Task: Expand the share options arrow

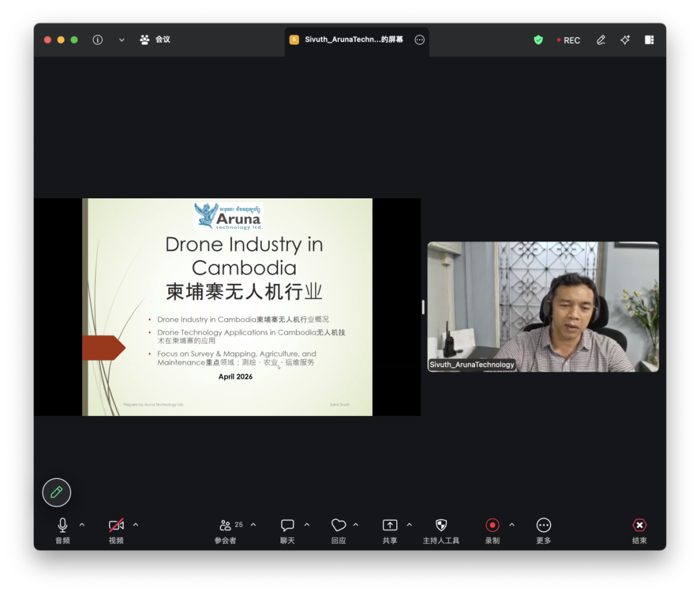Action: pyautogui.click(x=409, y=525)
